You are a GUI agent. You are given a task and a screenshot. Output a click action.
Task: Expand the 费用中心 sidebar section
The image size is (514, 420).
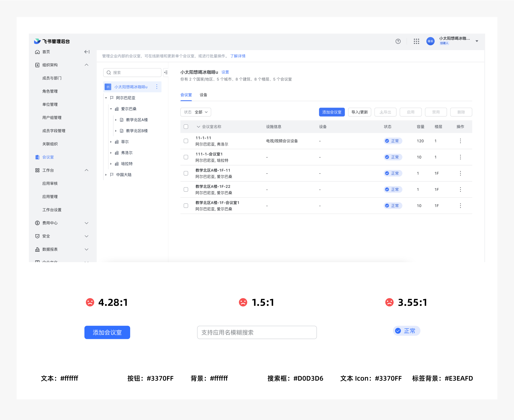(86, 223)
